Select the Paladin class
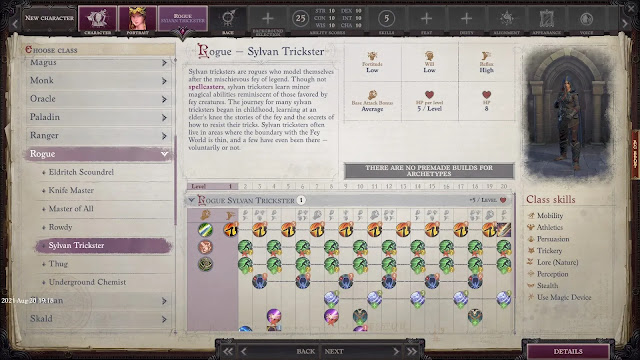The width and height of the screenshot is (640, 360). point(98,117)
